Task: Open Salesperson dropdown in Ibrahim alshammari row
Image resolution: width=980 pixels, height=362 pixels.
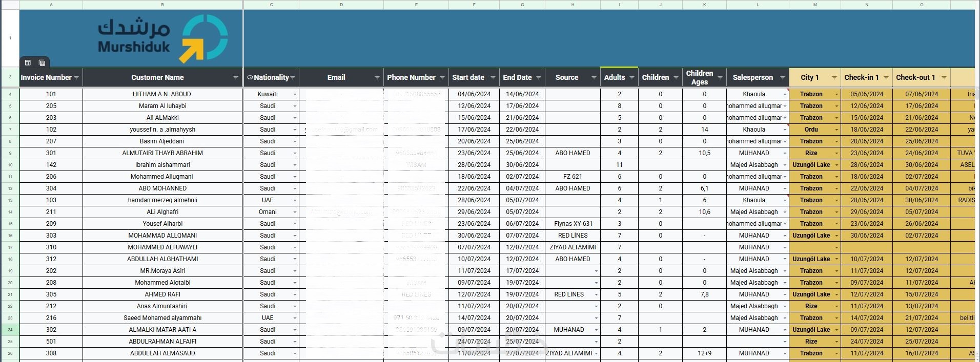Action: pos(785,165)
